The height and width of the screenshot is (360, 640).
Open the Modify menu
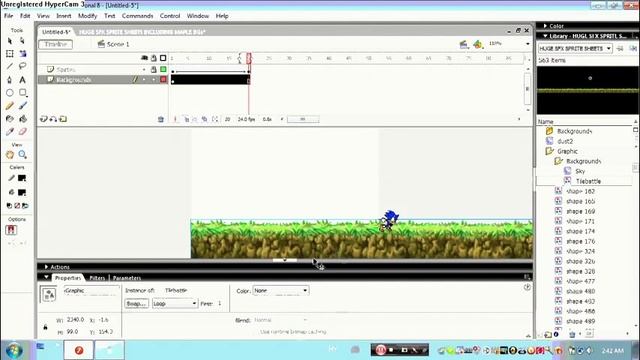click(x=87, y=16)
